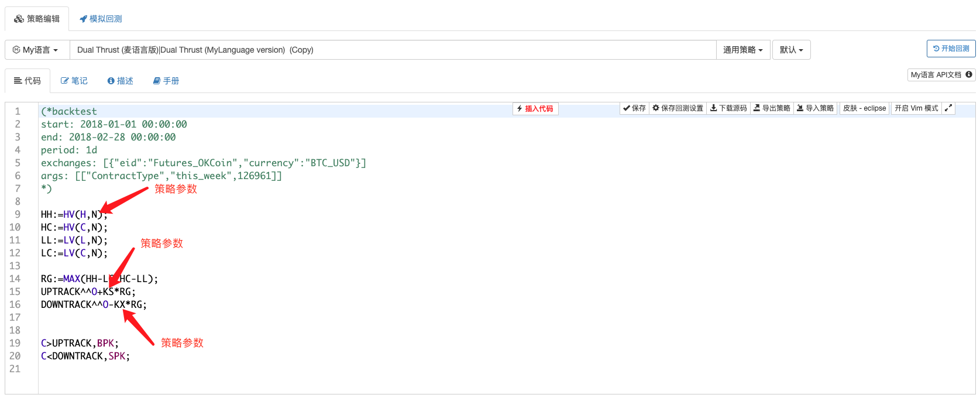This screenshot has width=980, height=398.
Task: Click the cube icon in My语言 selector
Action: [16, 50]
